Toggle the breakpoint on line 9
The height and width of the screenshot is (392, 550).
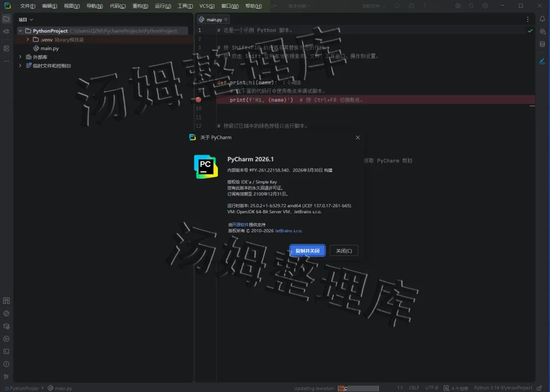click(199, 100)
